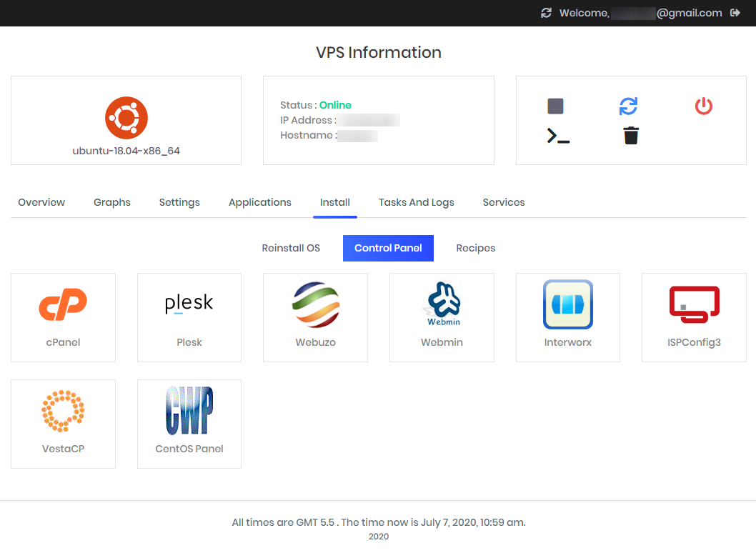
Task: Click the IP Address label
Action: click(x=308, y=120)
